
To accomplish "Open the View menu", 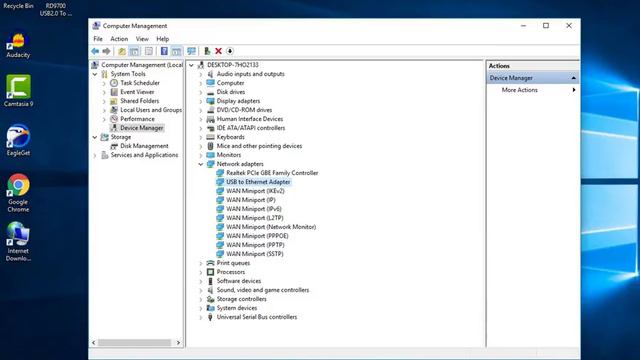I will 142,39.
